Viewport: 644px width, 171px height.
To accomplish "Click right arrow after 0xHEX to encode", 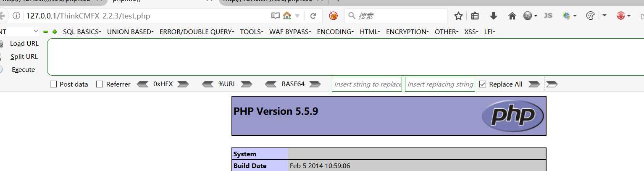I will click(183, 84).
